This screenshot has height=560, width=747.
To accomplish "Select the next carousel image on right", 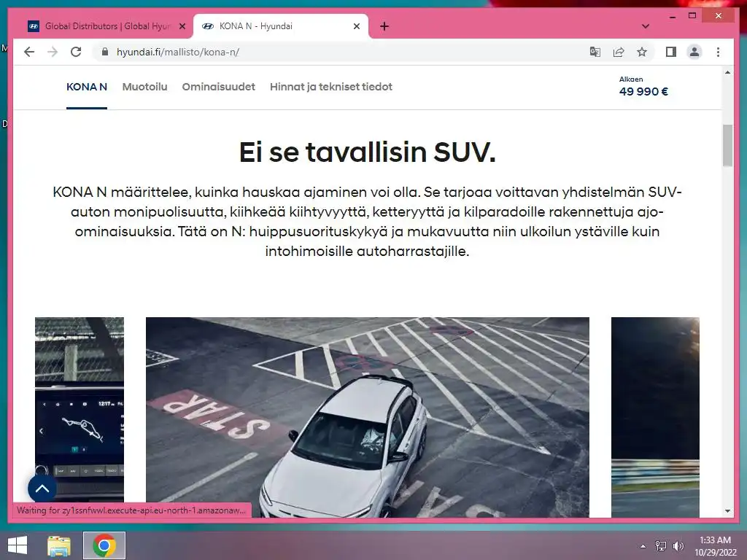I will [655, 417].
